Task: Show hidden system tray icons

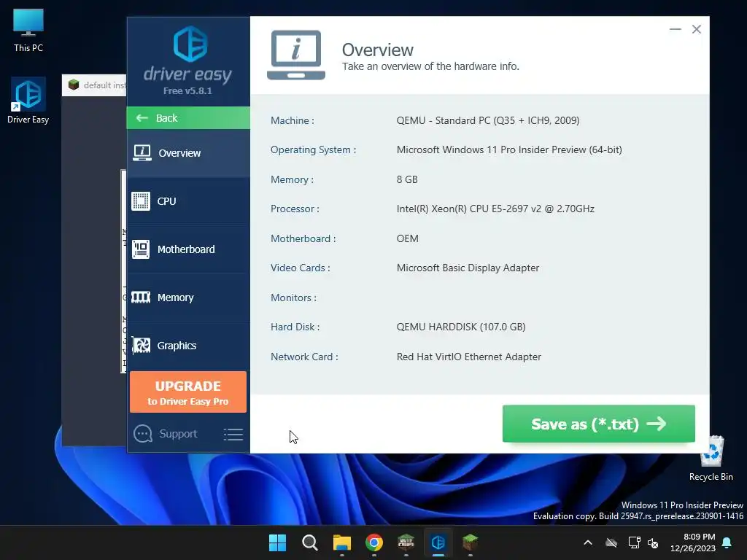Action: click(588, 542)
